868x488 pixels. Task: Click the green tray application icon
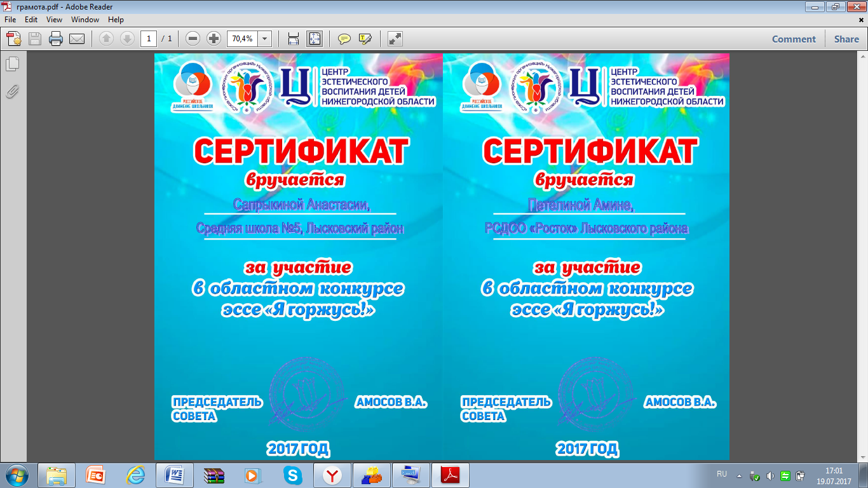pyautogui.click(x=785, y=475)
